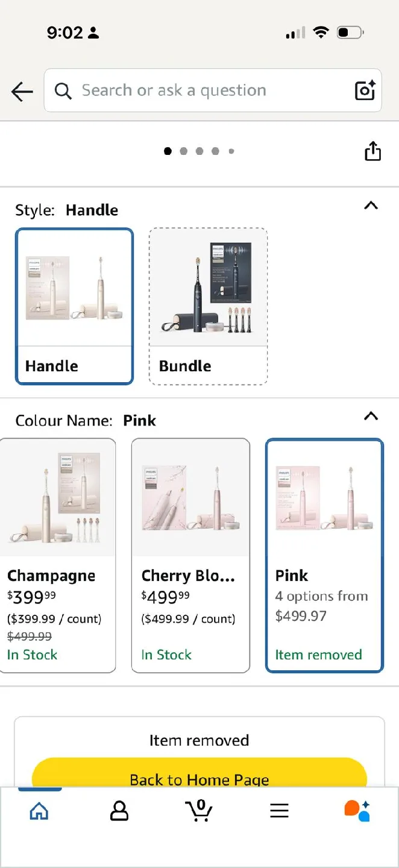
Task: Select the Pink colour card
Action: [x=324, y=555]
